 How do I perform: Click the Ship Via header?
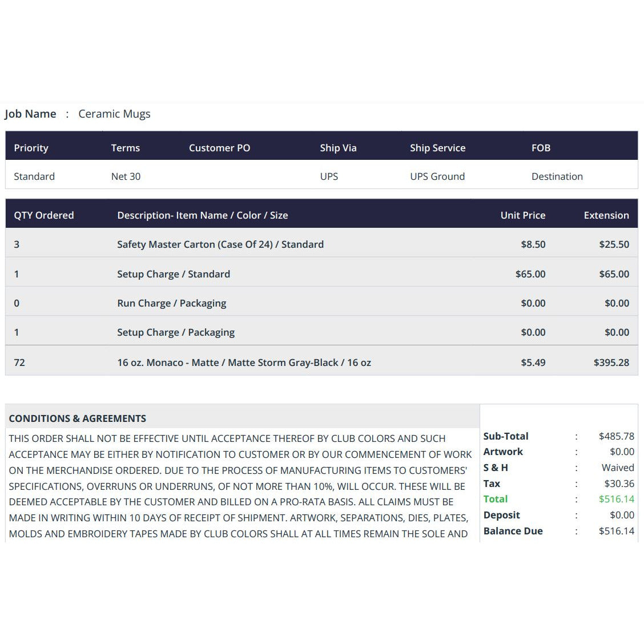click(x=338, y=148)
